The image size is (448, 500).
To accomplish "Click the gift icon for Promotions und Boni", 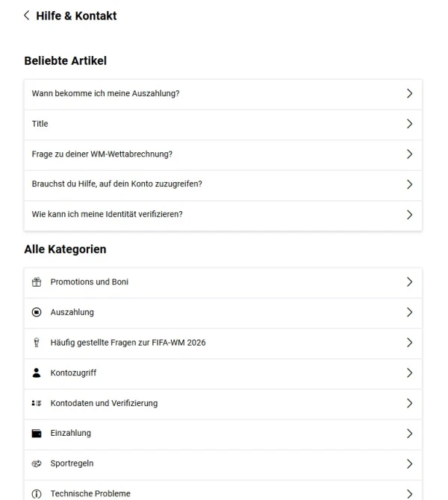I will pyautogui.click(x=37, y=282).
